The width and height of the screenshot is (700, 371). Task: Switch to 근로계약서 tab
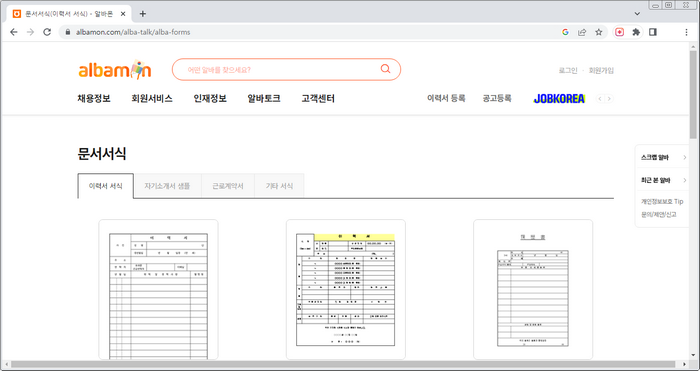pyautogui.click(x=228, y=186)
